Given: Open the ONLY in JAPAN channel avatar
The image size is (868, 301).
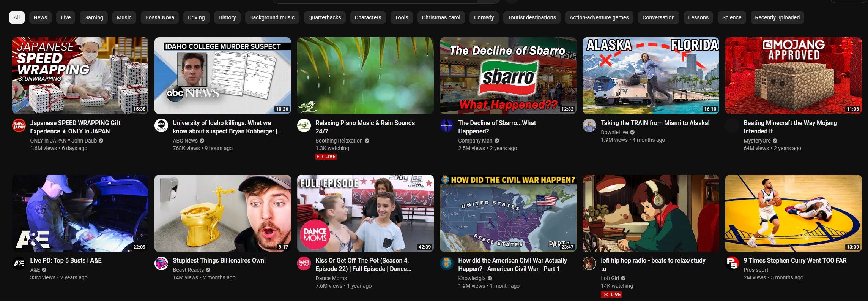Looking at the screenshot, I should click(19, 125).
